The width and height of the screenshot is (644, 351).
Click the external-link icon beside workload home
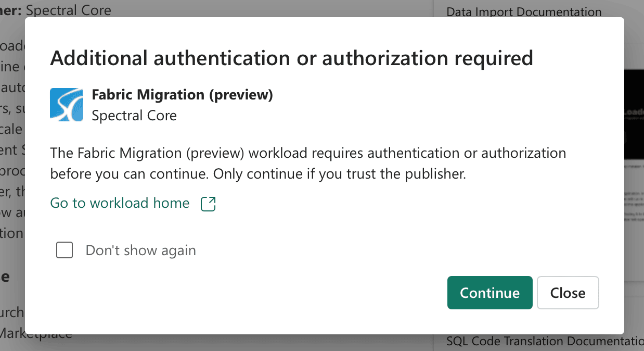pos(208,204)
